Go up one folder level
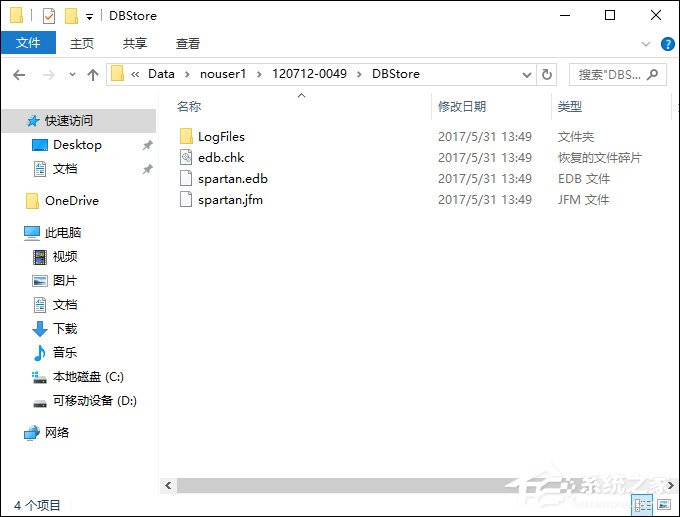Screen dimensions: 680x517 coord(93,75)
